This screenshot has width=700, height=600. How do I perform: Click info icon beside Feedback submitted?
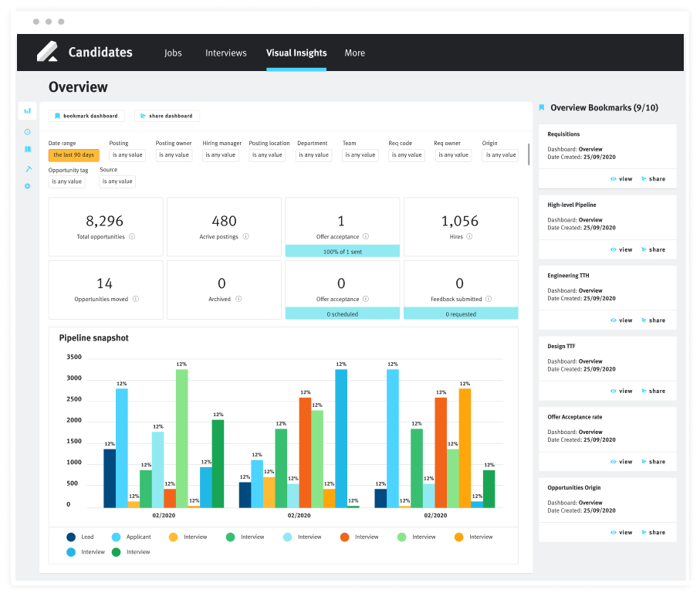click(x=490, y=299)
